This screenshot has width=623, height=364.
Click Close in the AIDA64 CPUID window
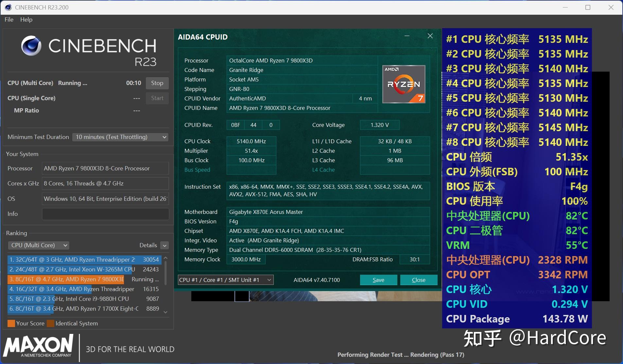[x=419, y=280]
